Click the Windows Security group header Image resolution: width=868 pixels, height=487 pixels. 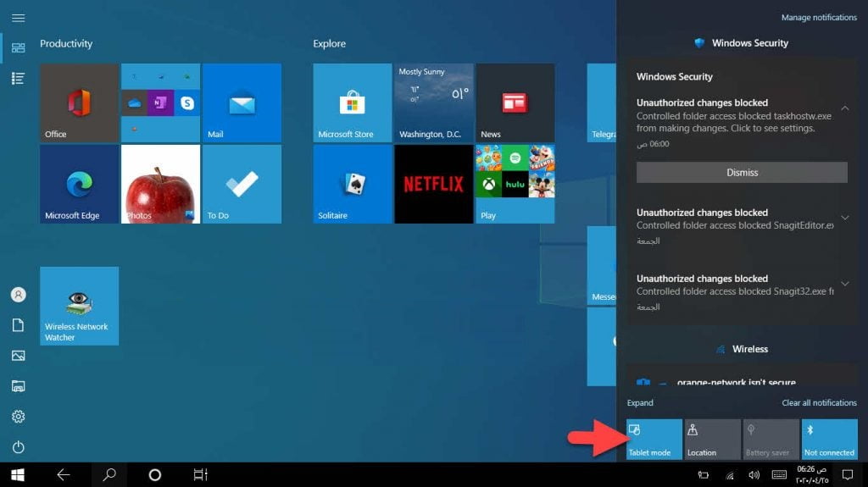click(x=742, y=43)
